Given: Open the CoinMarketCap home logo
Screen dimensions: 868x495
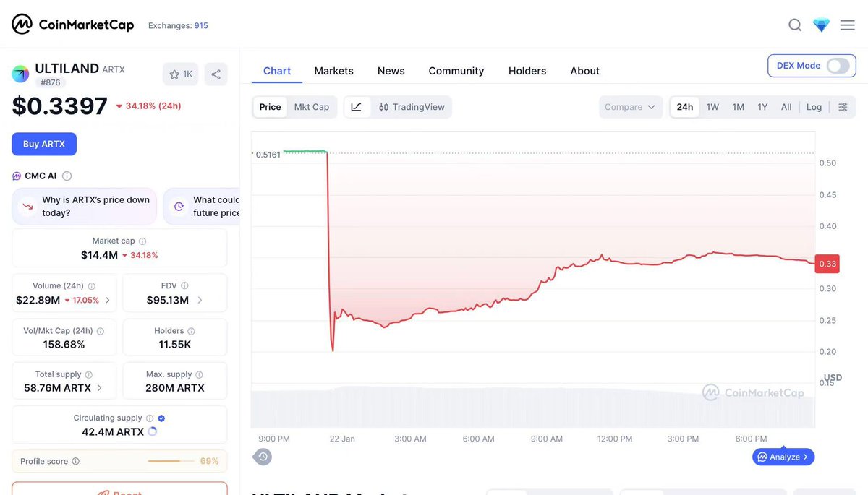Looking at the screenshot, I should point(72,25).
